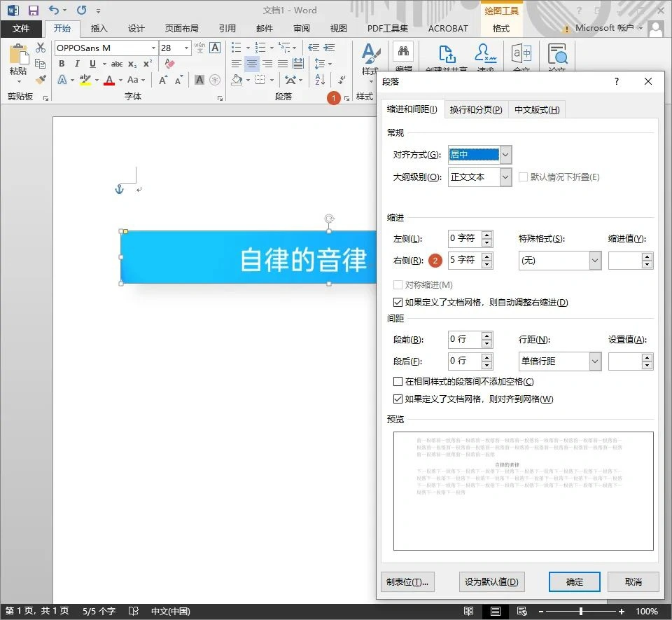Increase 段前 spacing with the up stepper
Image resolution: width=672 pixels, height=620 pixels.
pos(488,336)
